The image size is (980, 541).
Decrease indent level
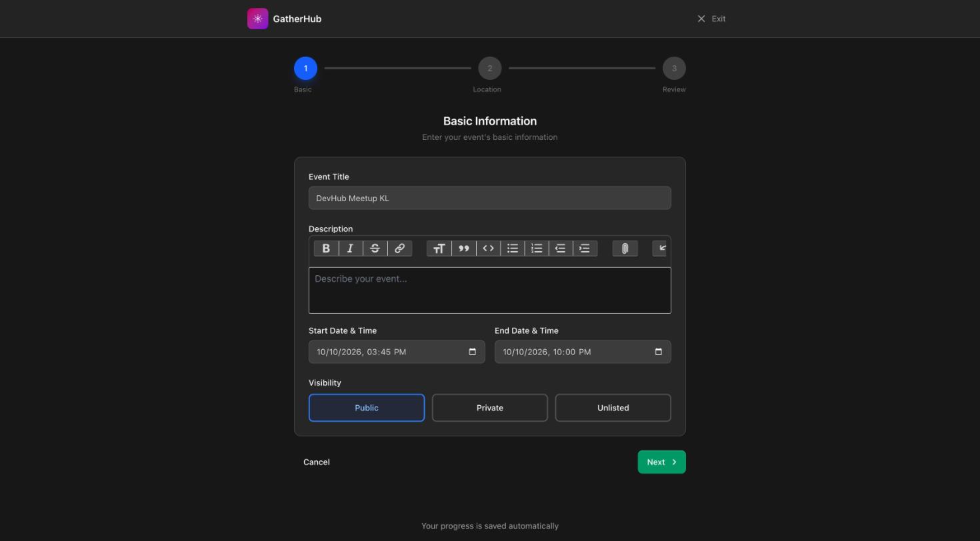(x=561, y=249)
